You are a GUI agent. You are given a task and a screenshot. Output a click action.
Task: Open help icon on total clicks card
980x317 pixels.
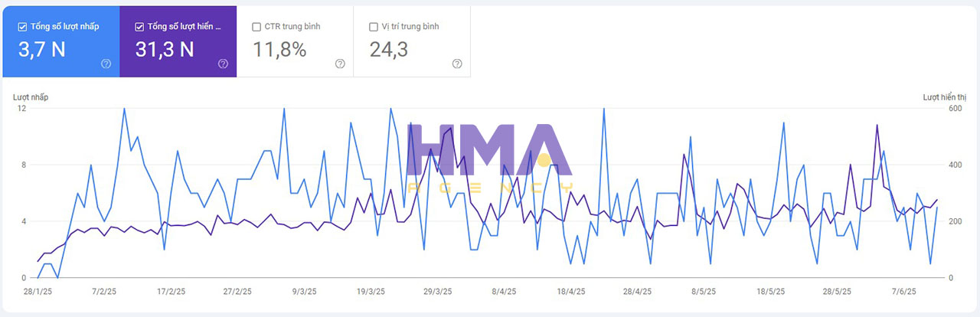coord(106,64)
